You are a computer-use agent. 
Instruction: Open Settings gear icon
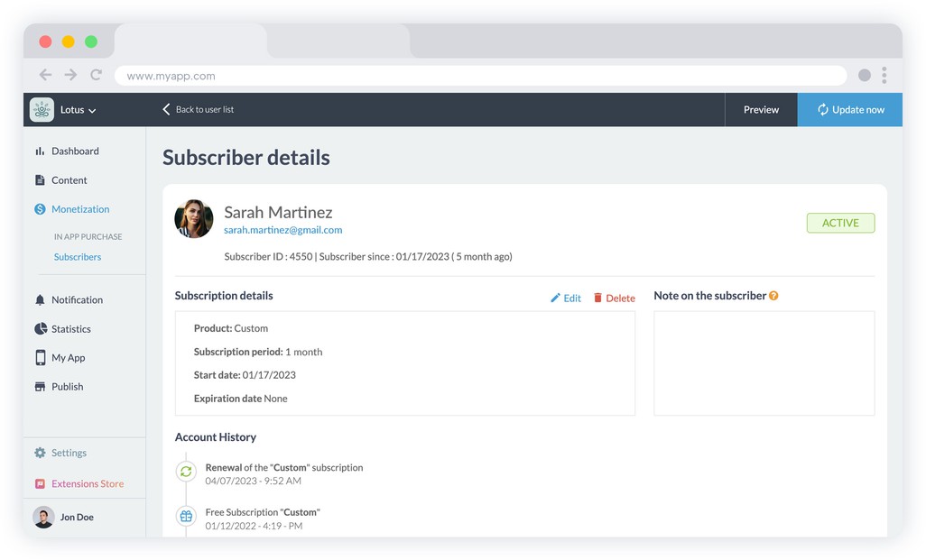click(40, 453)
